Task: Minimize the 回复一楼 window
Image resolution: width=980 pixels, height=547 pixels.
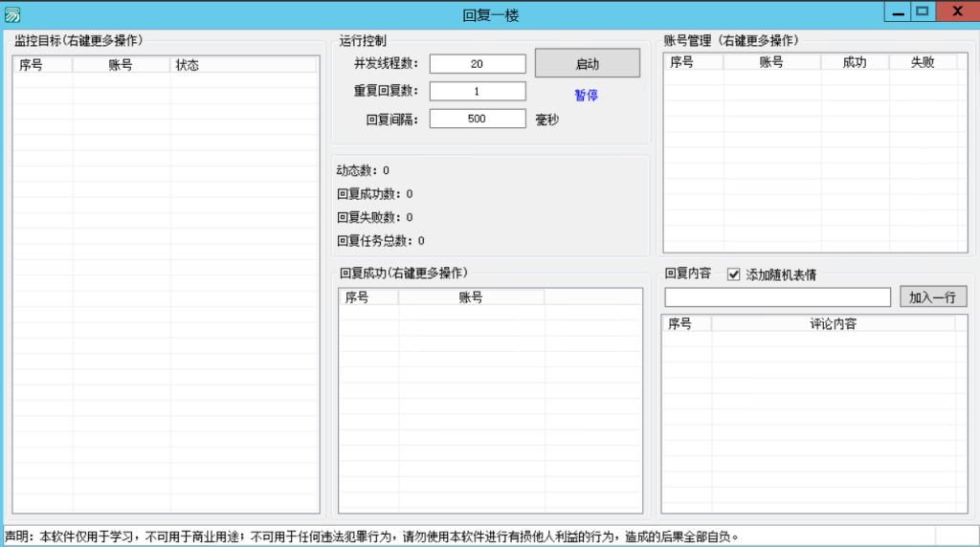Action: pyautogui.click(x=897, y=11)
